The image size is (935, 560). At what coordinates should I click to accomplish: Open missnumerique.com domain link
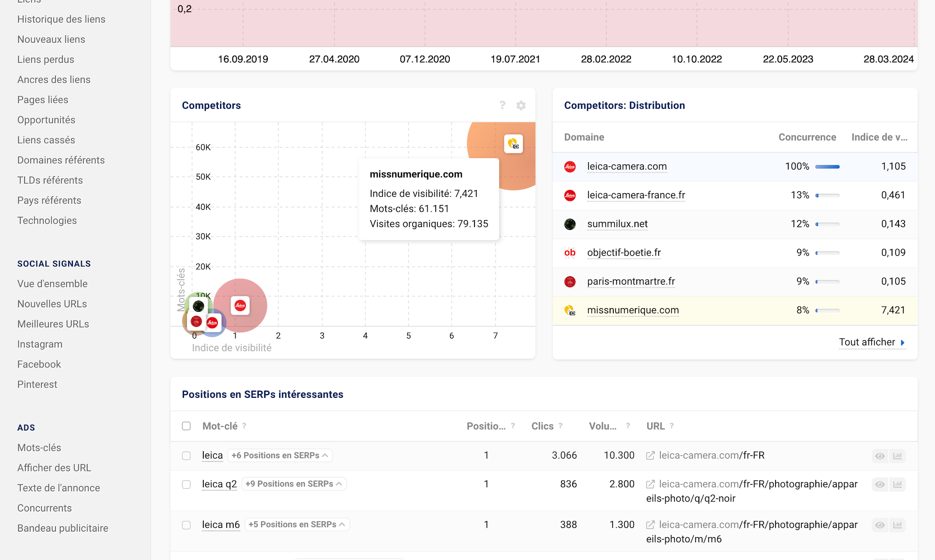pos(633,310)
